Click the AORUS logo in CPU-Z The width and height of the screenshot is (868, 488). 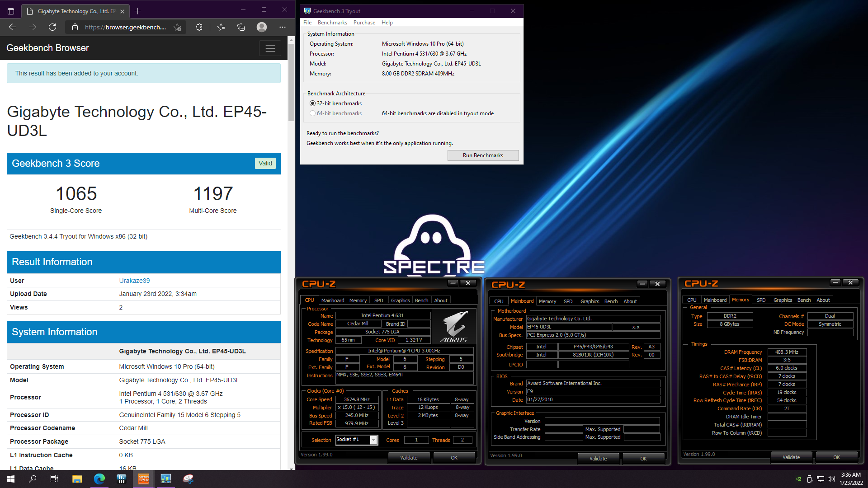point(454,327)
